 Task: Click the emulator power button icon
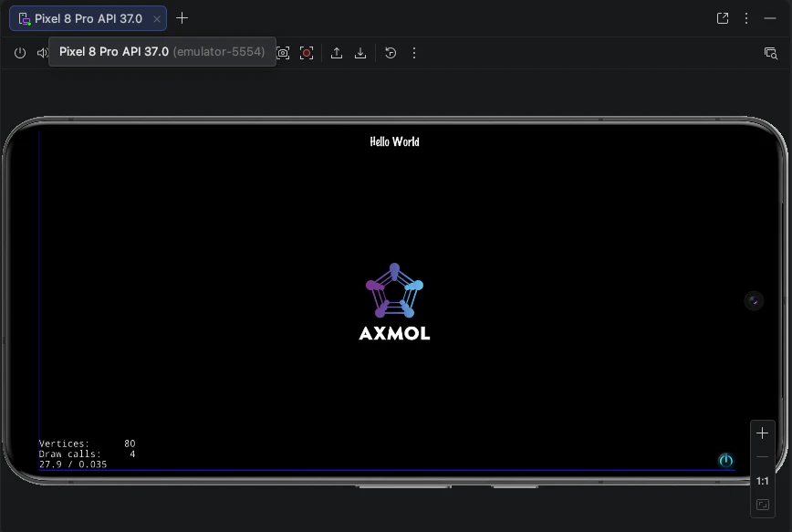click(x=20, y=53)
